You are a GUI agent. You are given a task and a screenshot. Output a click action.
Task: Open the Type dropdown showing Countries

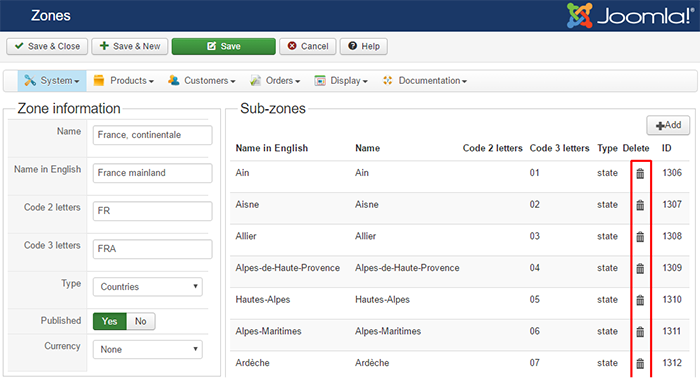148,287
